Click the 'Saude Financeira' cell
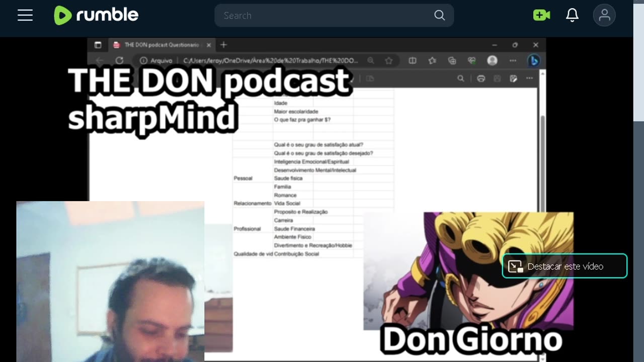The image size is (644, 362). pos(294,229)
